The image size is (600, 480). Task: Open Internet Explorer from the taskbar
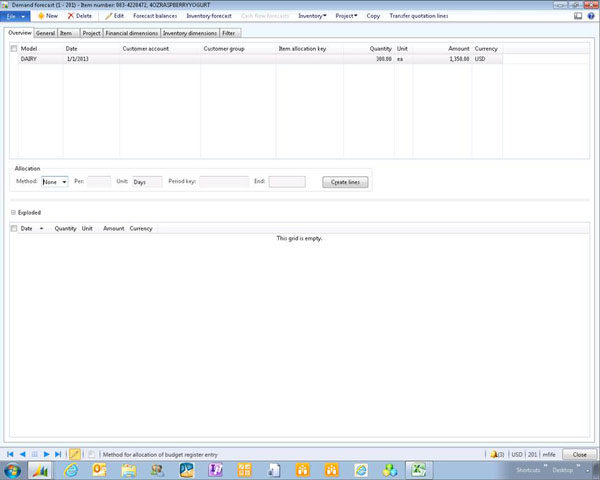coord(71,470)
